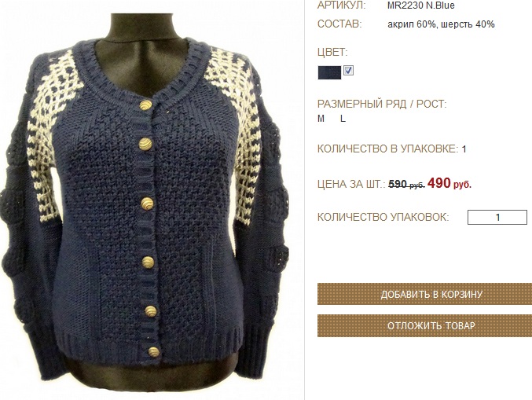
Task: Click the red sale price 490 руб.
Action: 449,184
